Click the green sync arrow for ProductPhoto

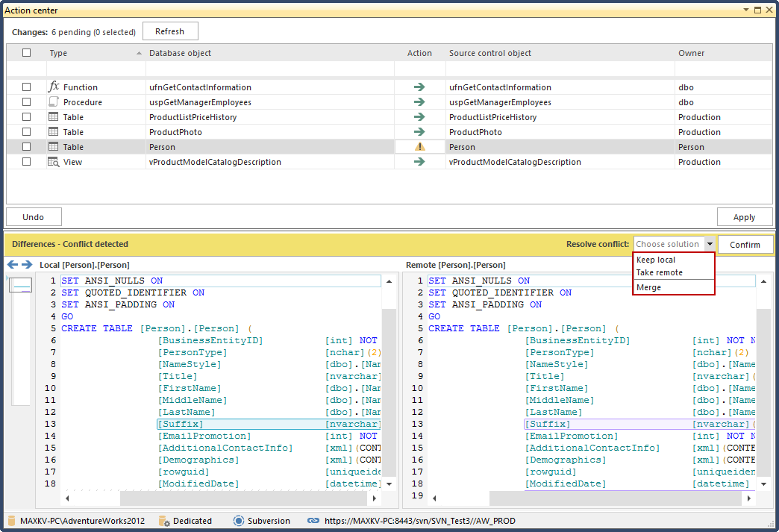click(x=419, y=131)
